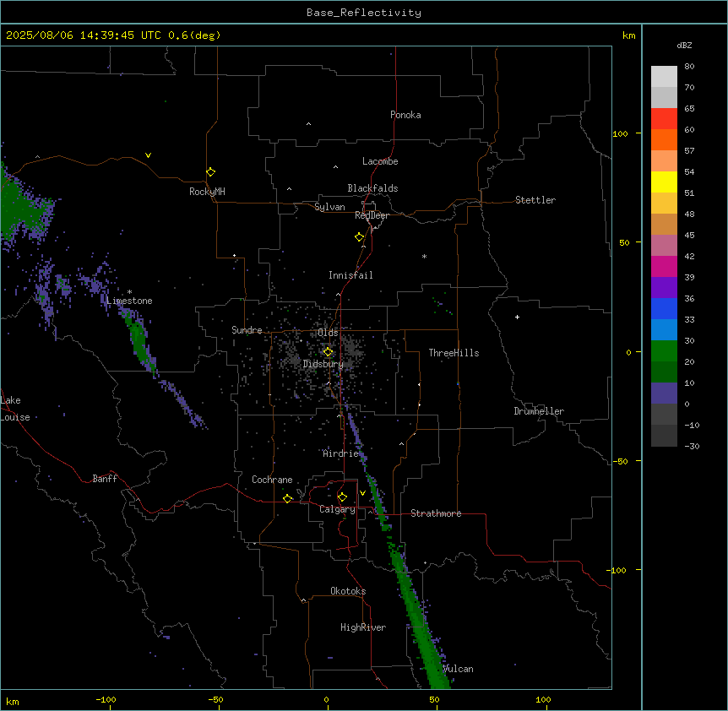Click the green radar echo below Limestone
The height and width of the screenshot is (711, 728).
[x=139, y=341]
